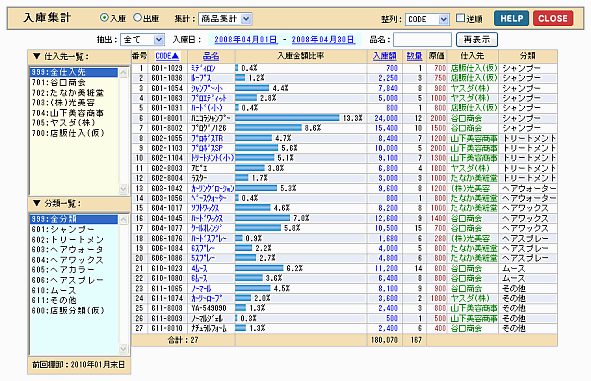This screenshot has height=381, width=591.
Task: Open the 整列 CODE dropdown
Action: (x=427, y=19)
